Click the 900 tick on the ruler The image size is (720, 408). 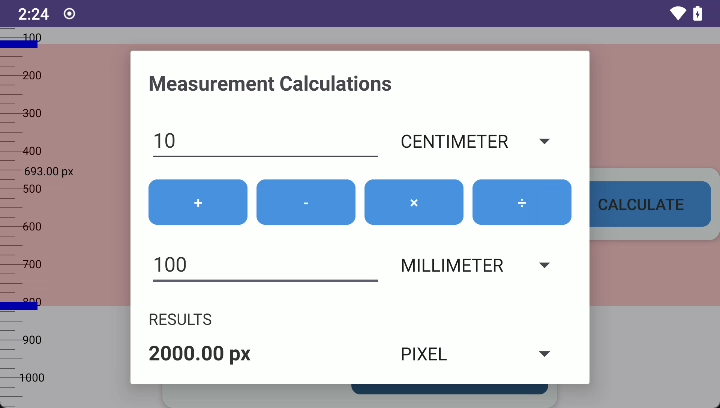(32, 340)
